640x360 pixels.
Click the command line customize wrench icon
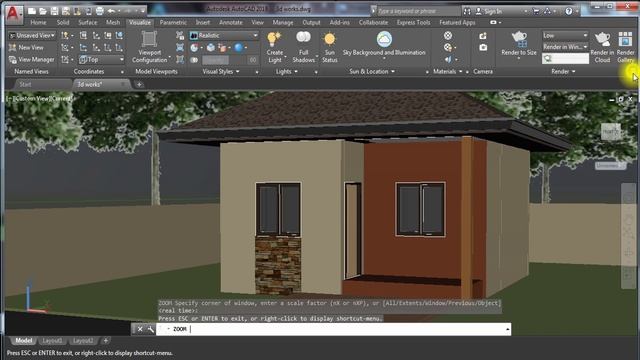pos(151,329)
